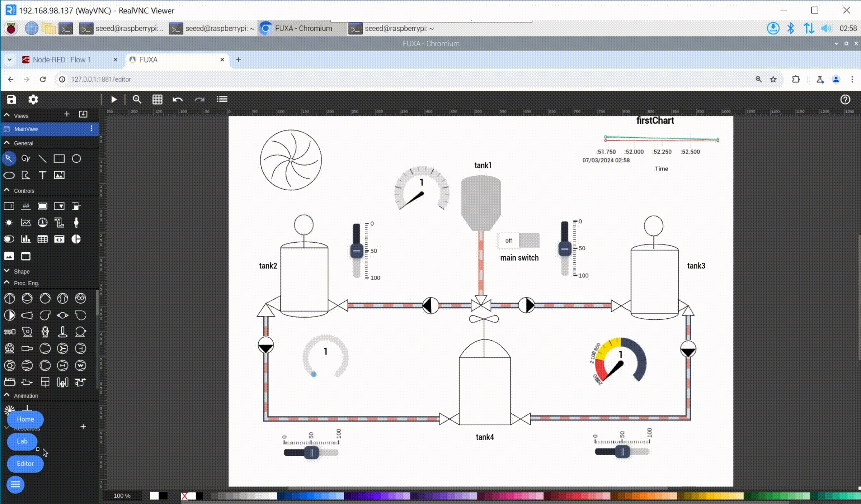This screenshot has height=504, width=861.
Task: Select the switch control tool in Controls
Action: pos(9,239)
